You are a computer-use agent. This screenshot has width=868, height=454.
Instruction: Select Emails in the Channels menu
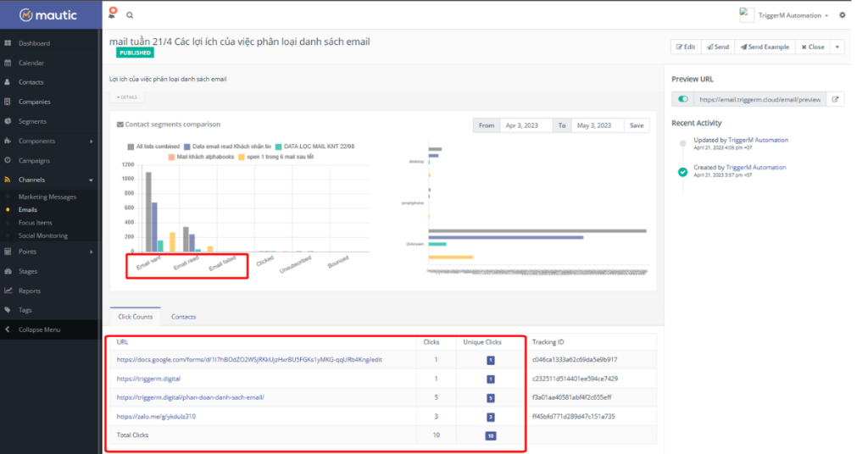pos(28,209)
